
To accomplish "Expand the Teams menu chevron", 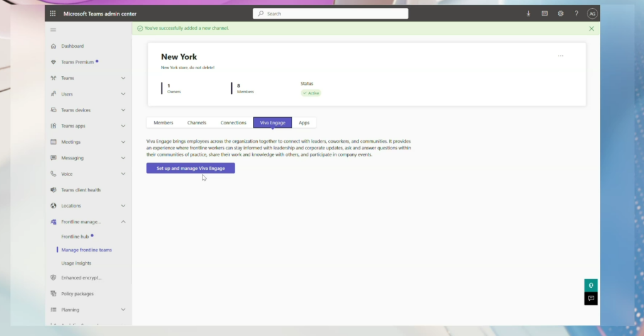I will click(x=123, y=78).
